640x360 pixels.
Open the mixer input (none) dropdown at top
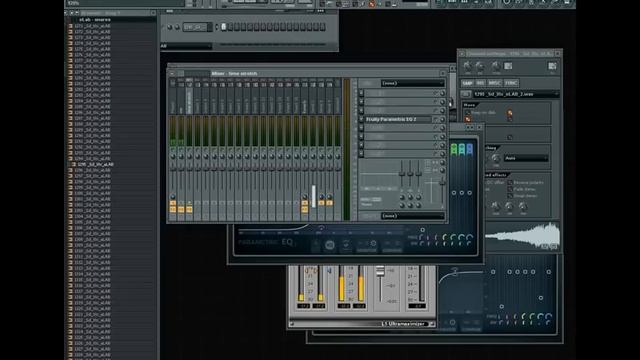(x=412, y=83)
